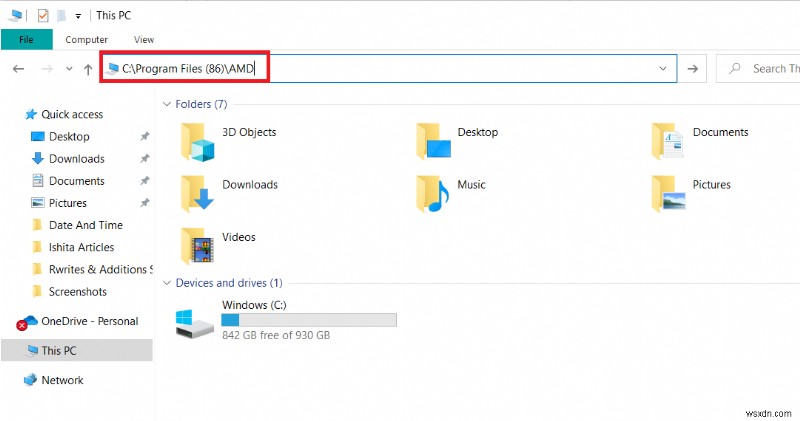Open the Recent locations dropdown arrow
This screenshot has height=421, width=800.
coord(69,69)
